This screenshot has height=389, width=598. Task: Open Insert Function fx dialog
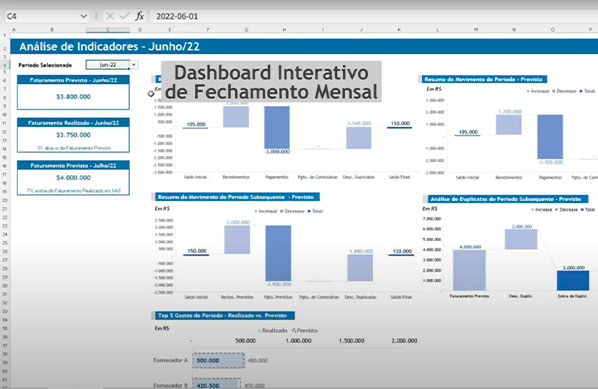point(140,16)
